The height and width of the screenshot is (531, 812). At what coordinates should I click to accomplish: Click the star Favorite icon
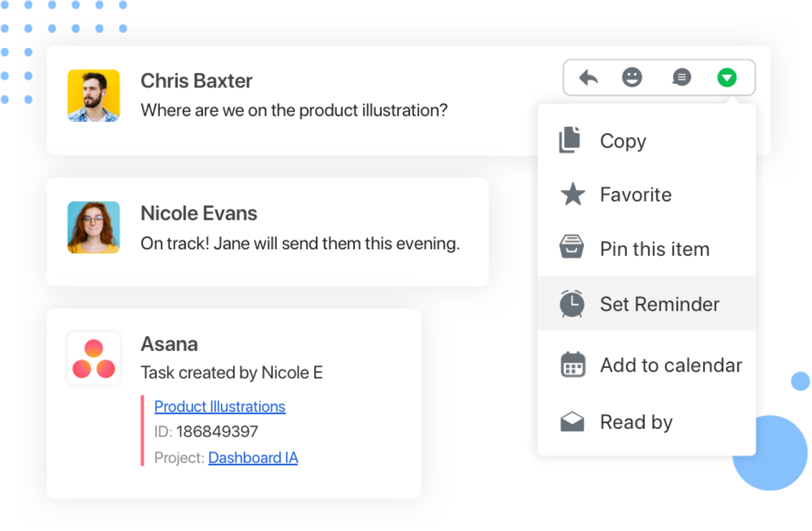tap(571, 194)
